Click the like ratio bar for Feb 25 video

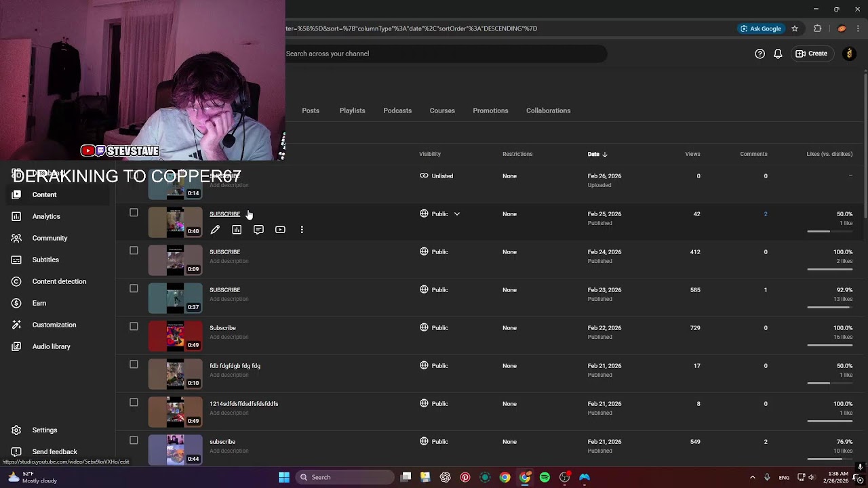(x=829, y=231)
